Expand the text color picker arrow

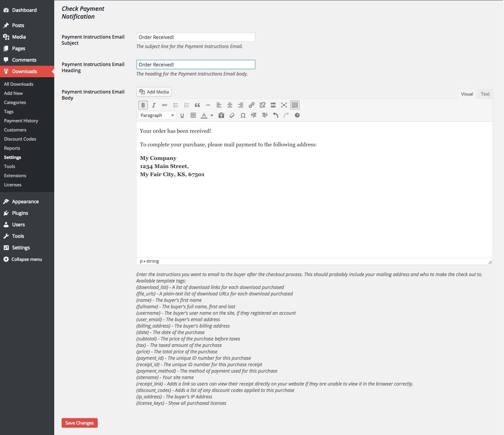point(212,116)
